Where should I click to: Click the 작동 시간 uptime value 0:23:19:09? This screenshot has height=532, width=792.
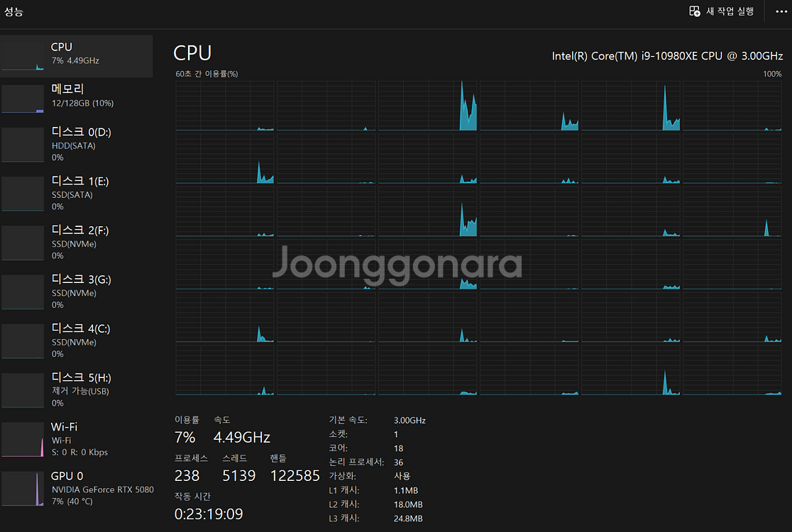pyautogui.click(x=209, y=514)
